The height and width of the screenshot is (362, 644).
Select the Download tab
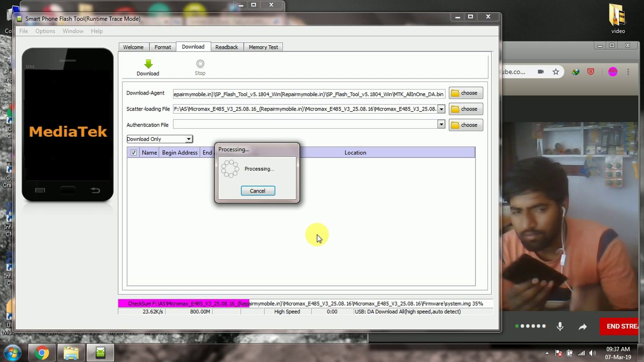click(x=193, y=47)
